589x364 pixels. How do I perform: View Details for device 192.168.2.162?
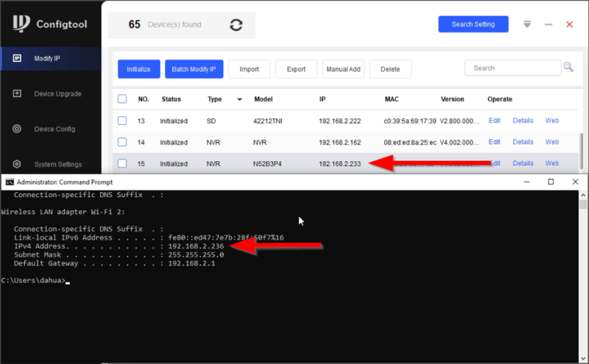tap(523, 142)
